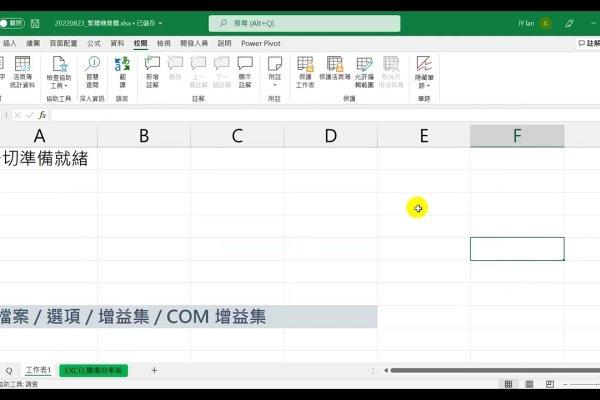Switch to the 公式 tab
Screen dimensions: 600x400
click(x=94, y=43)
